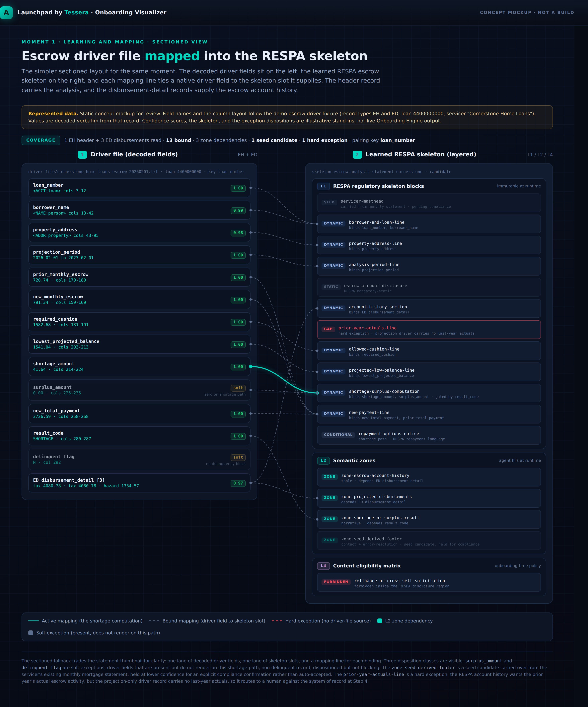Click the soft badge on delinquent_flag
The width and height of the screenshot is (588, 707).
pyautogui.click(x=238, y=457)
